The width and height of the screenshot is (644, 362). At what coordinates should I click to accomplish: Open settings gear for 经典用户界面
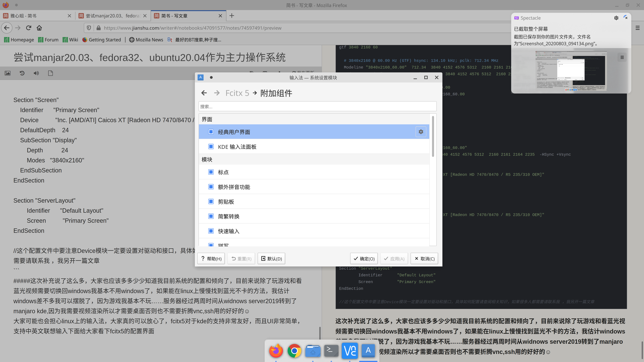click(421, 132)
